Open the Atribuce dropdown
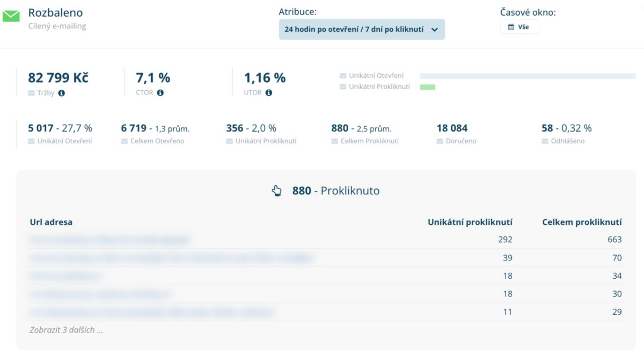644x355 pixels. pyautogui.click(x=361, y=30)
